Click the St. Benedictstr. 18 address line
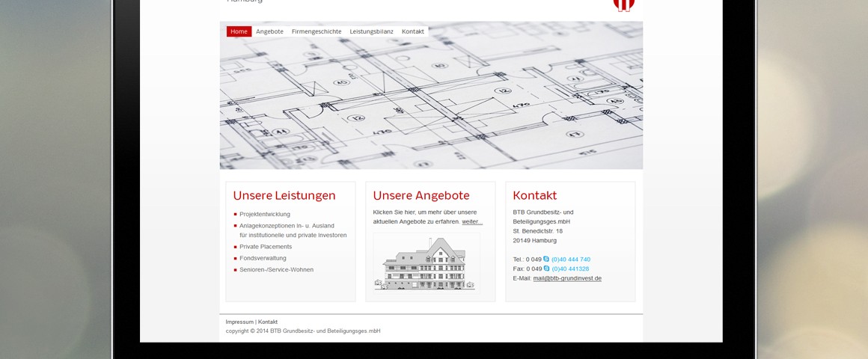 [x=537, y=231]
